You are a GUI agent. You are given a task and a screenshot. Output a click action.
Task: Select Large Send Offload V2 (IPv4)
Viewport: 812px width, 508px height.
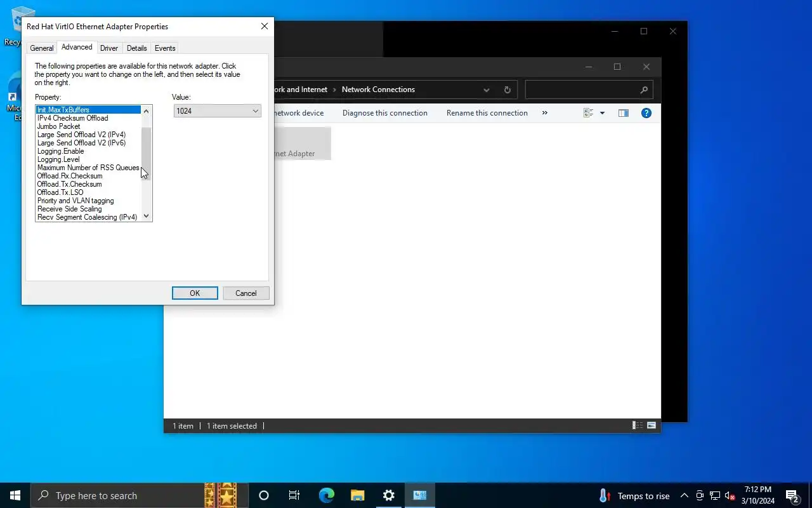(88, 135)
